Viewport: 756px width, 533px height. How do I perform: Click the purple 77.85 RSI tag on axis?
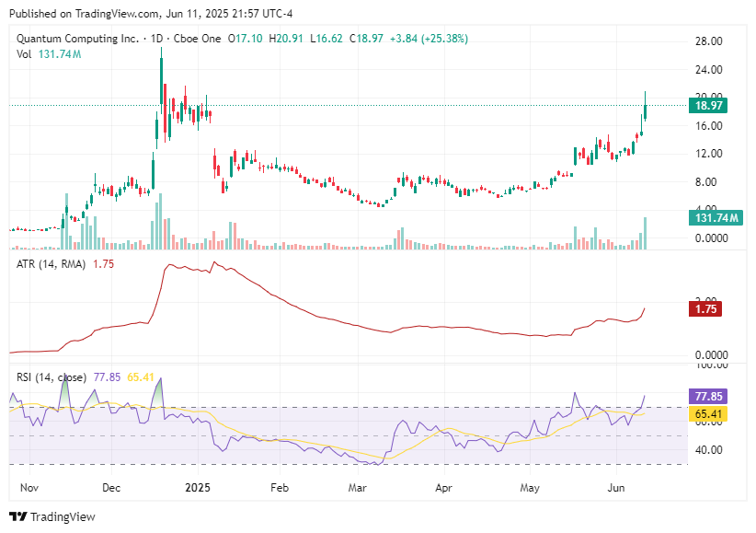pyautogui.click(x=708, y=397)
